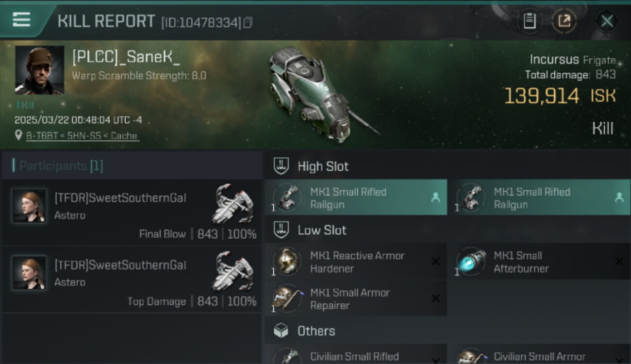Viewport: 631px width, 364px height.
Task: Toggle second Railgun's pilot marker
Action: click(619, 197)
